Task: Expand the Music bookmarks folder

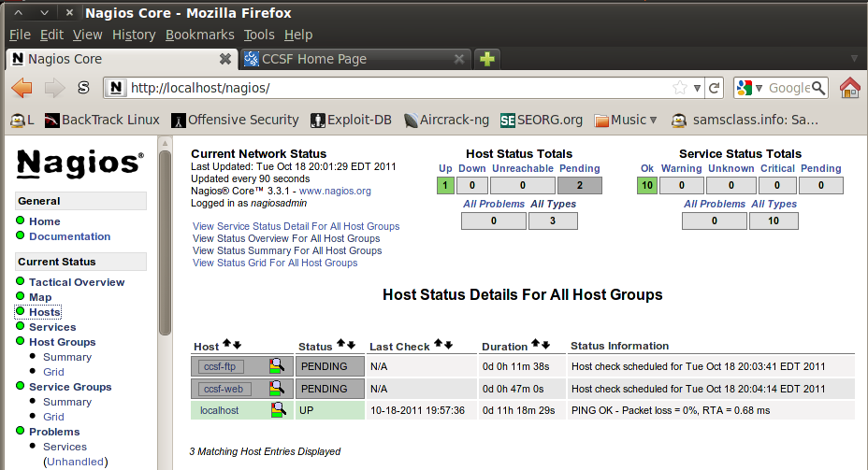Action: [626, 120]
